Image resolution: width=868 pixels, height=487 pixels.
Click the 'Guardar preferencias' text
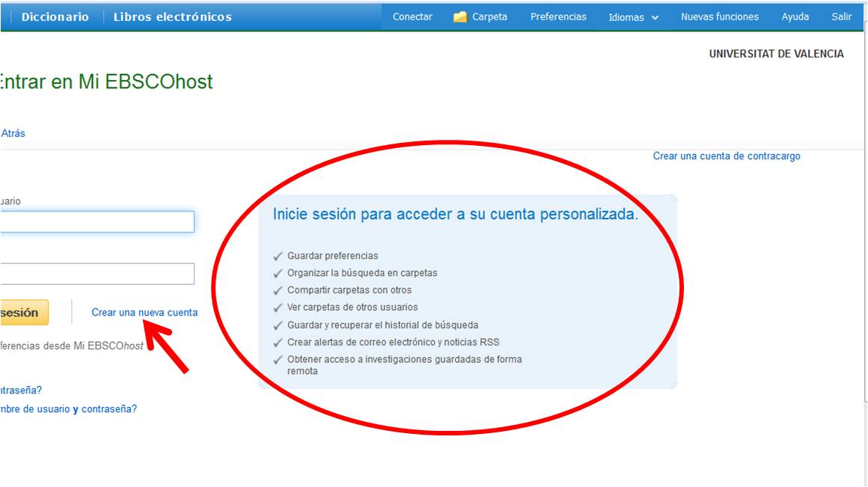click(x=332, y=256)
